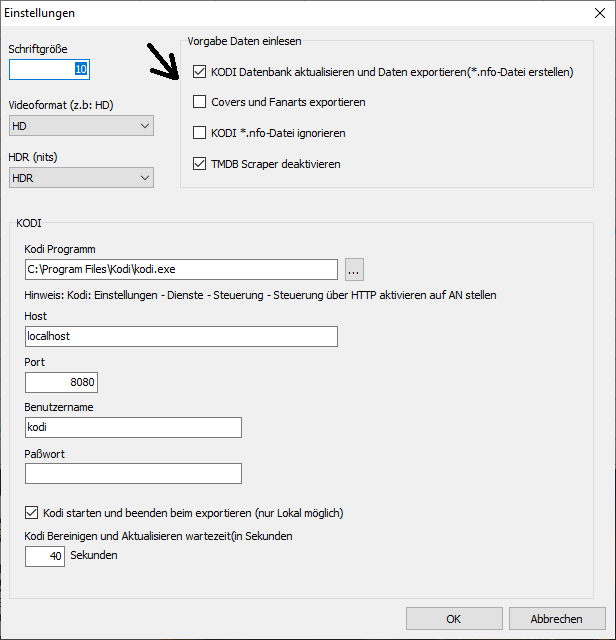This screenshot has height=640, width=616.
Task: Click the wartezeit Sekunden field showing 40
Action: (x=45, y=557)
